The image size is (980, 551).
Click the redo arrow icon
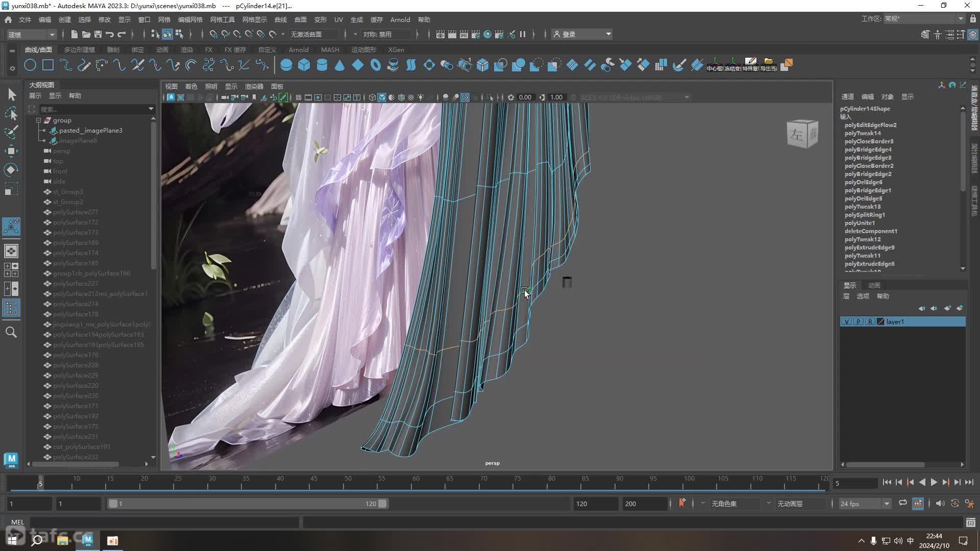click(121, 34)
